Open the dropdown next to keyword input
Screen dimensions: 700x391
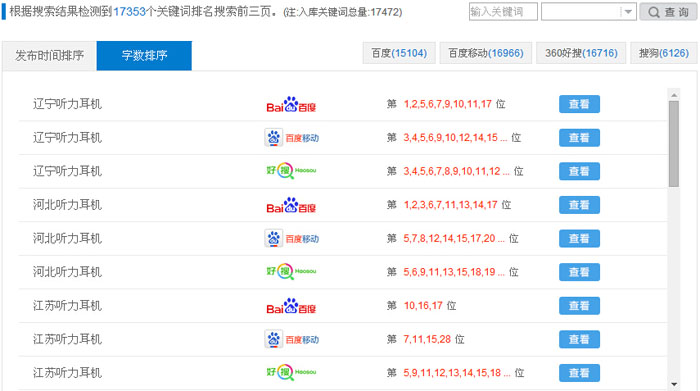(589, 12)
